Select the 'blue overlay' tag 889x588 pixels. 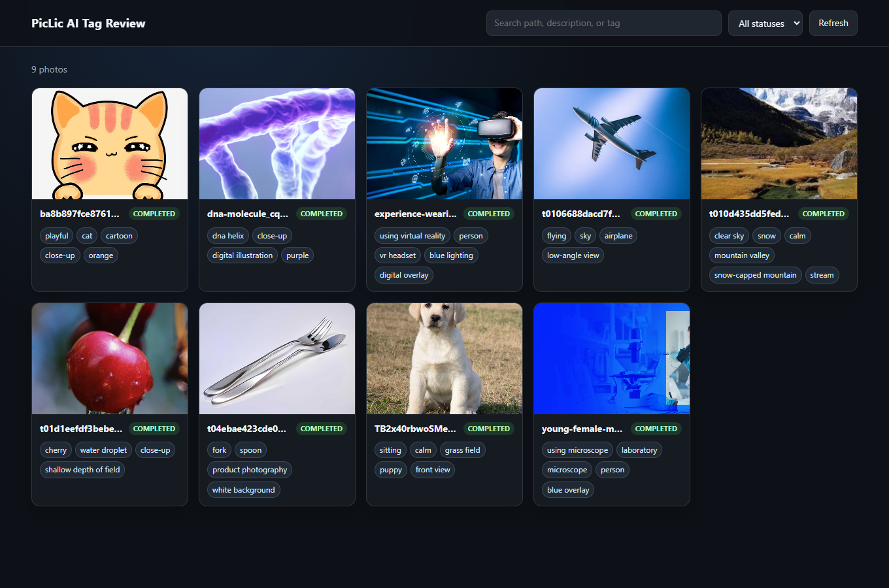[x=568, y=490]
